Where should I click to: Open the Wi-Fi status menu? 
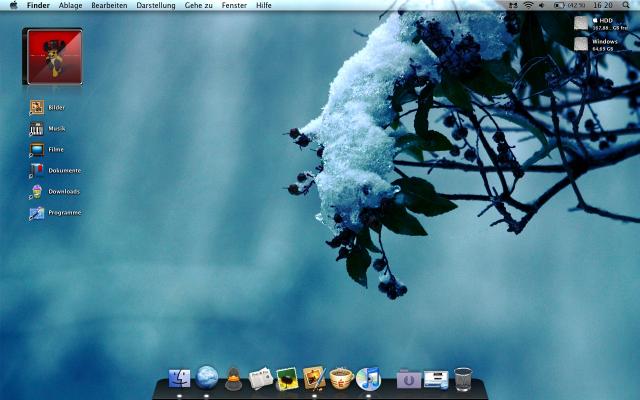[528, 5]
